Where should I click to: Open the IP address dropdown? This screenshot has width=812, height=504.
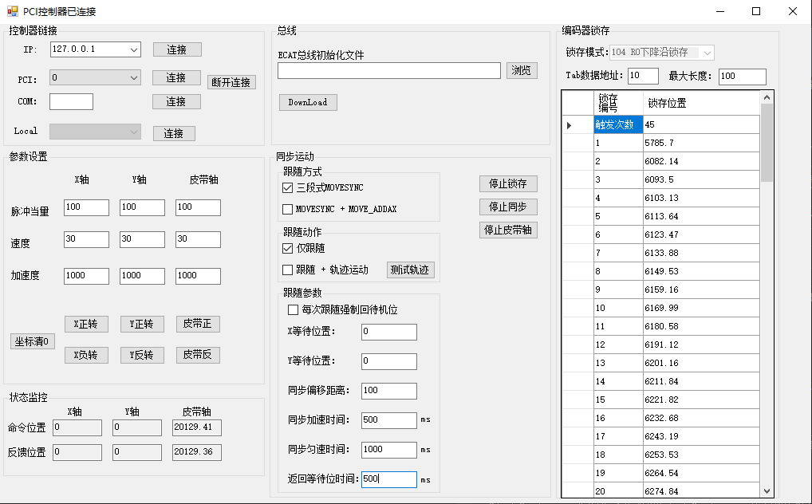click(134, 49)
